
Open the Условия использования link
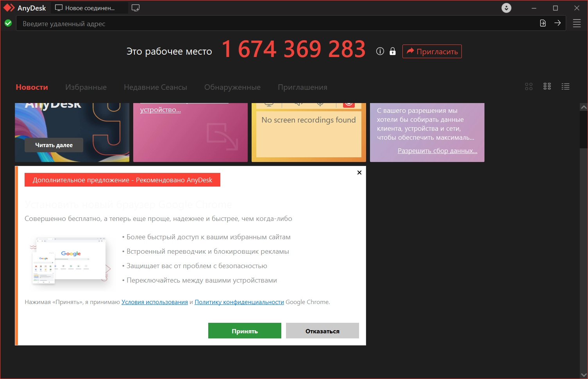155,302
